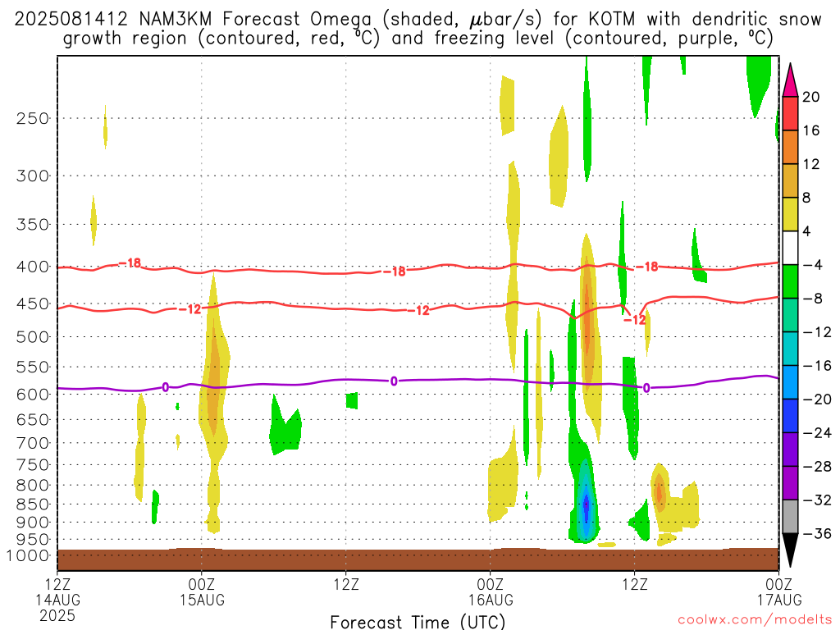Click the blue strong omega core near 850

(x=586, y=504)
